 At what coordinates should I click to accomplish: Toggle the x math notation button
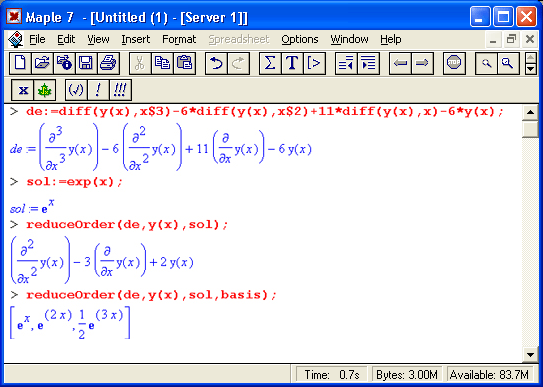click(23, 90)
